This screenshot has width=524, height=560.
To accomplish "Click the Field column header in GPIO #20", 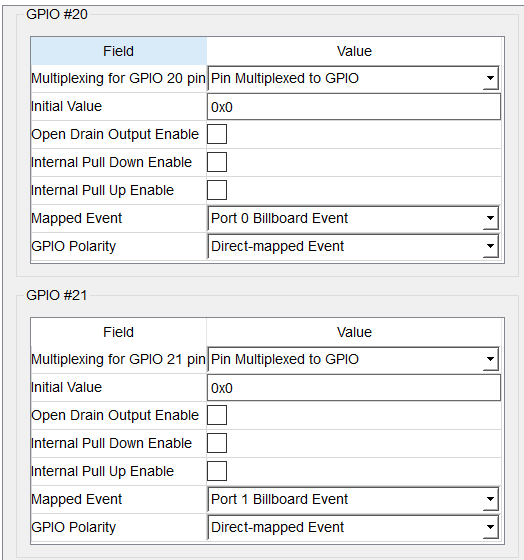I will coord(119,51).
